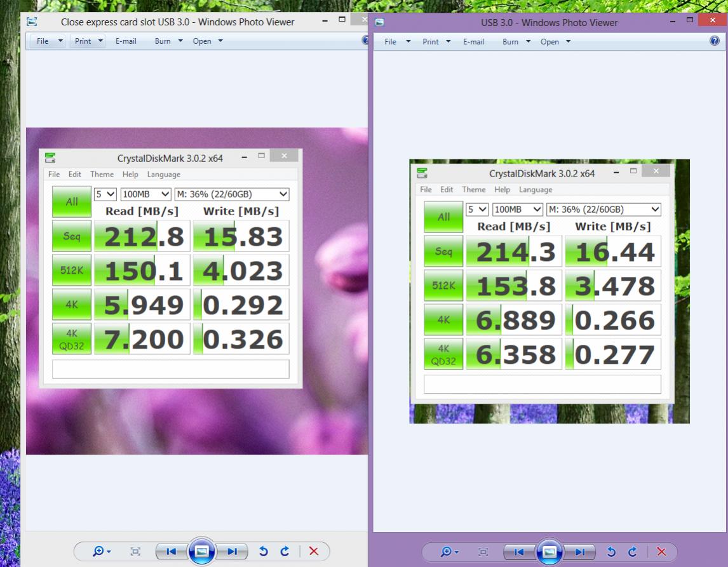This screenshot has height=567, width=728.
Task: Open 100MB size dropdown in right CrystalDiskMark
Action: click(518, 210)
